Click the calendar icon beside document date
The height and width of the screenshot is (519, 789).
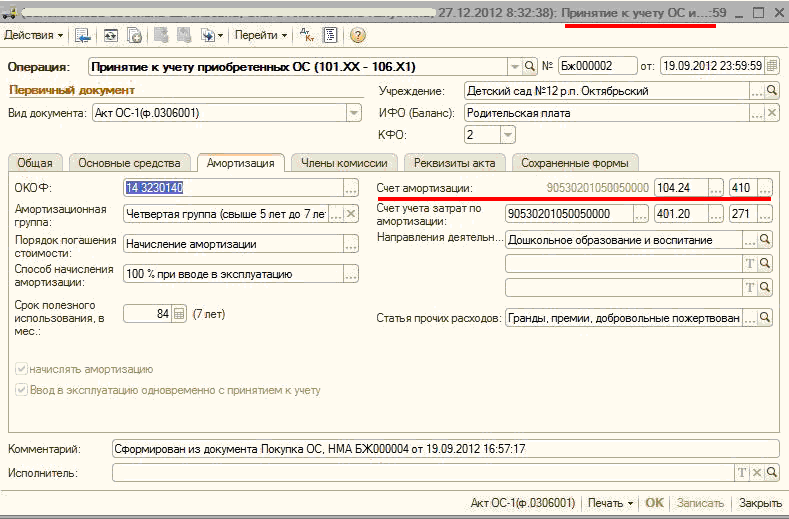click(x=771, y=66)
